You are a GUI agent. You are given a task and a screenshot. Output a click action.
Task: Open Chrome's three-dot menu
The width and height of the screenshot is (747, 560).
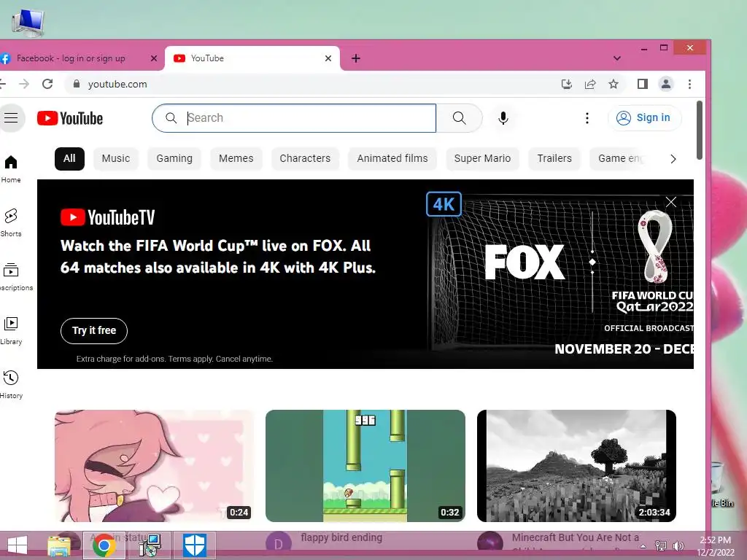[x=689, y=84]
